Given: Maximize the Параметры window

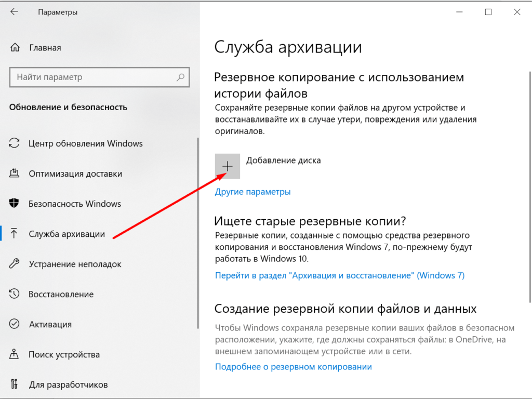Looking at the screenshot, I should tap(488, 12).
